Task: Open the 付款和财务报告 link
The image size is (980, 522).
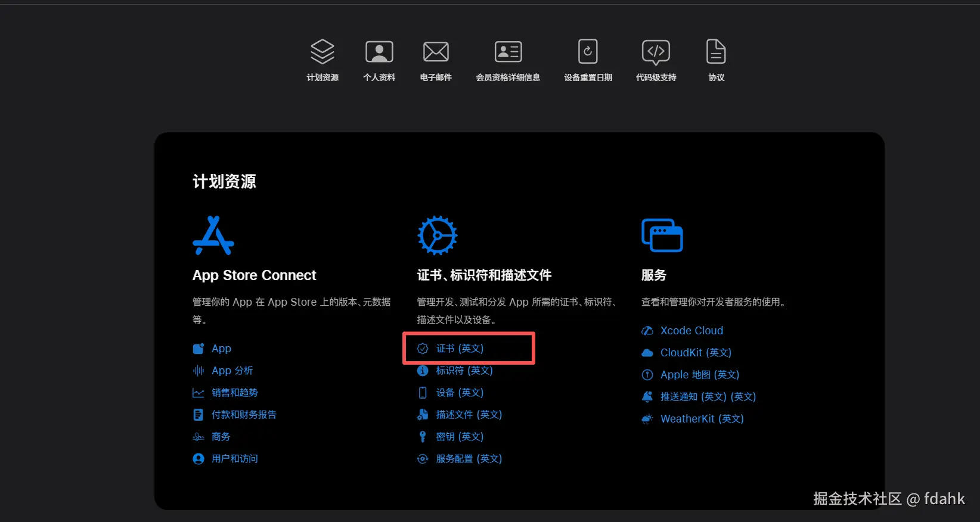Action: [244, 415]
